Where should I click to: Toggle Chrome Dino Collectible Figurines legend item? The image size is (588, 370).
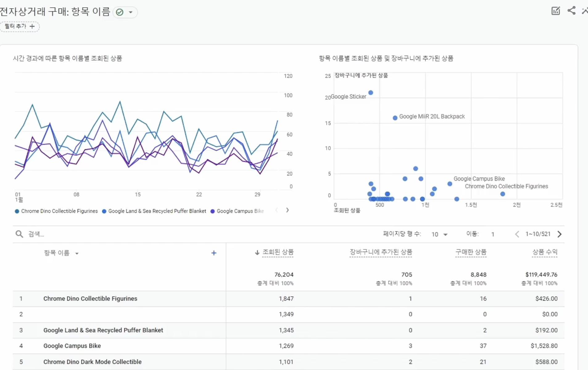pos(56,211)
